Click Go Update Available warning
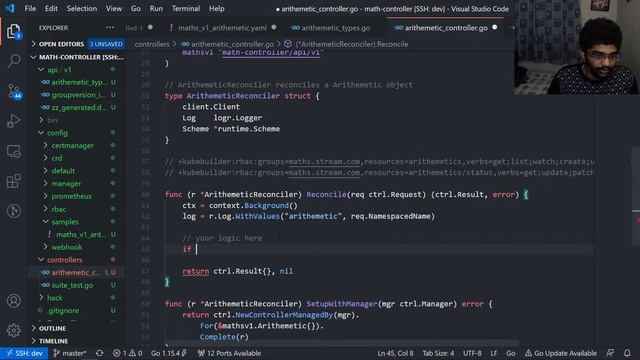The width and height of the screenshot is (640, 360). [561, 353]
